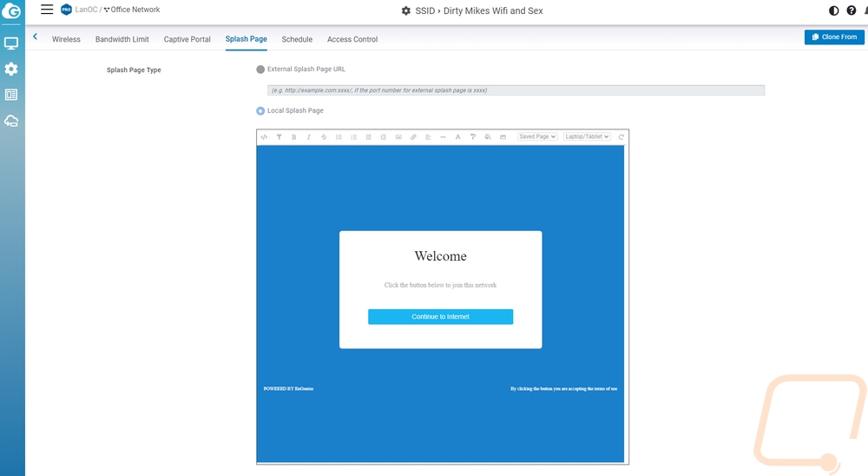Select External Splash Page URL radio

(x=260, y=69)
